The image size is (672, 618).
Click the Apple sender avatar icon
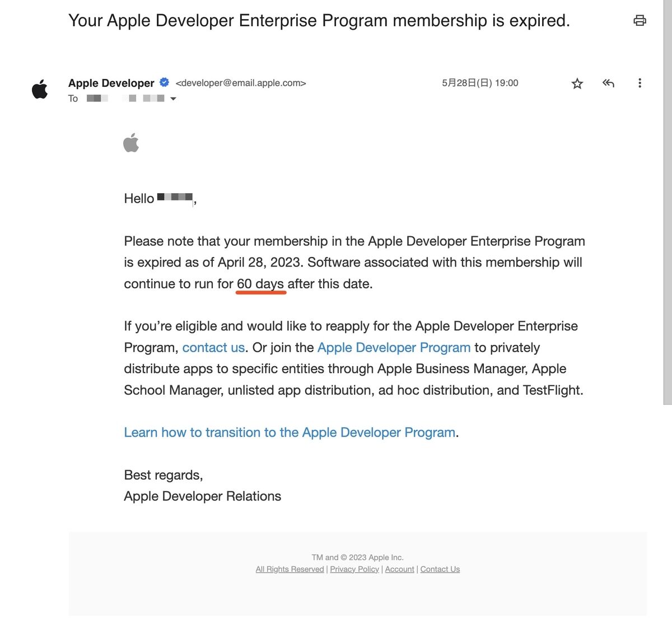coord(40,89)
